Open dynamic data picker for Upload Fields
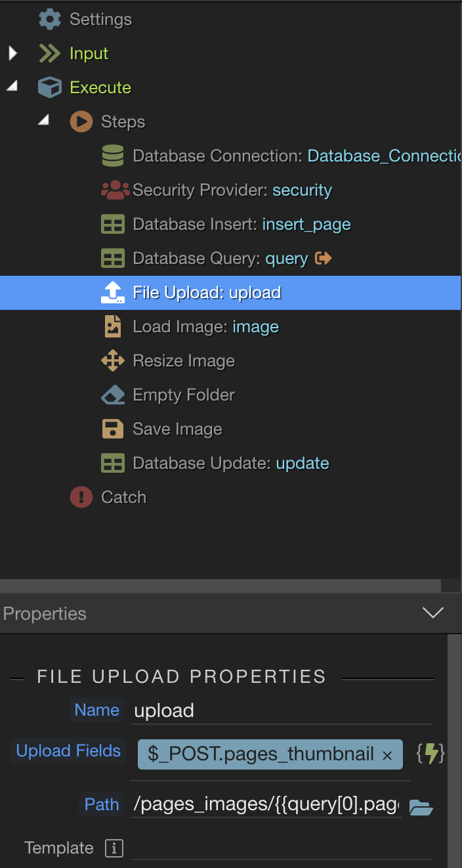 [430, 754]
